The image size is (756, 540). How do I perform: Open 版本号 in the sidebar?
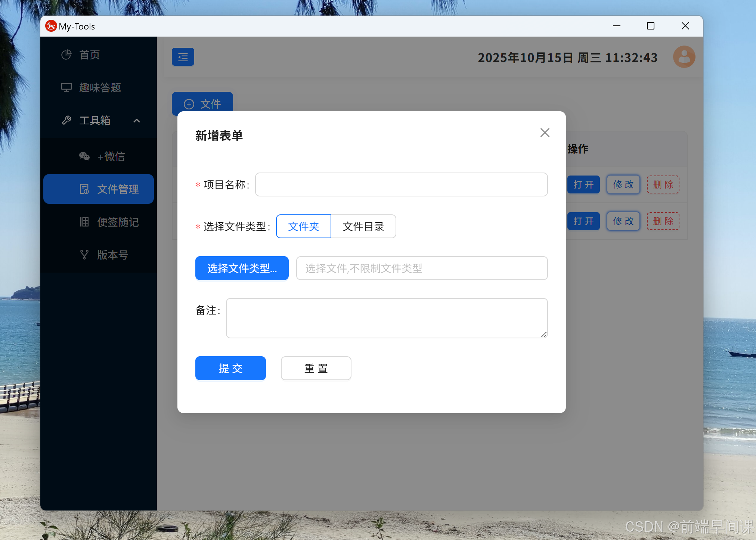(99, 255)
